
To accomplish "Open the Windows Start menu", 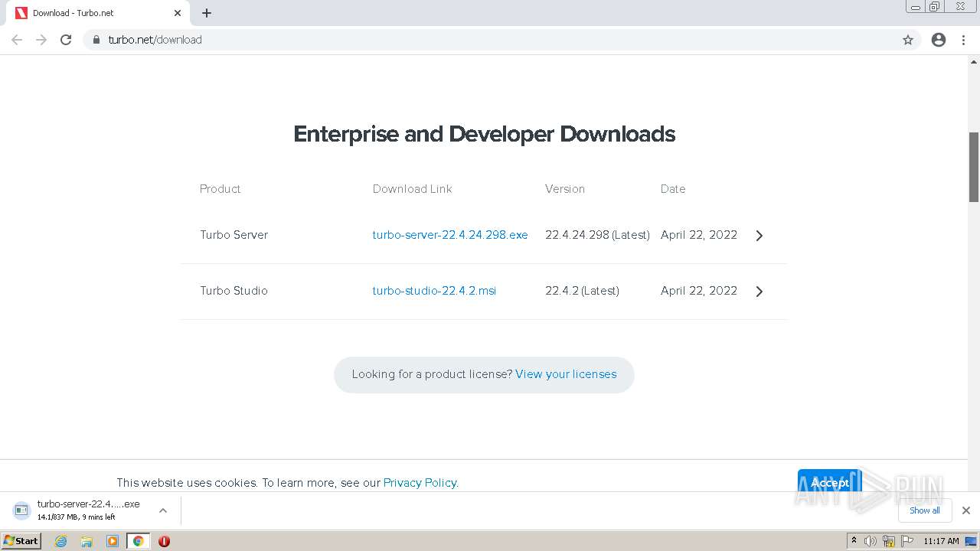I will click(21, 541).
